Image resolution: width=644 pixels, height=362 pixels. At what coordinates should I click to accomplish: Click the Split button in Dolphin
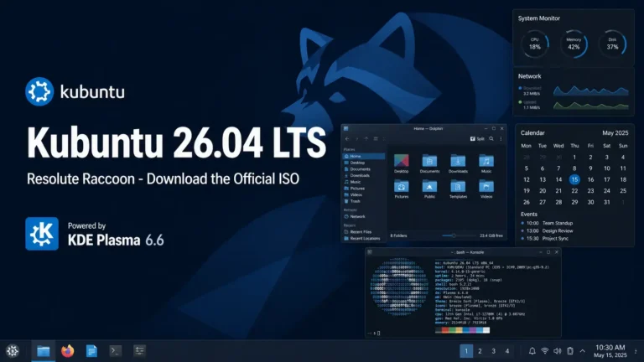[477, 139]
